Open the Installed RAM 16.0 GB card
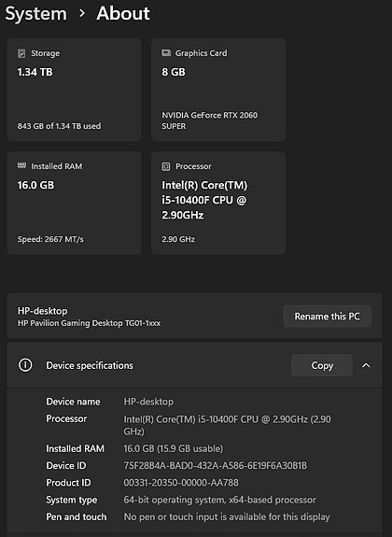 (x=75, y=203)
